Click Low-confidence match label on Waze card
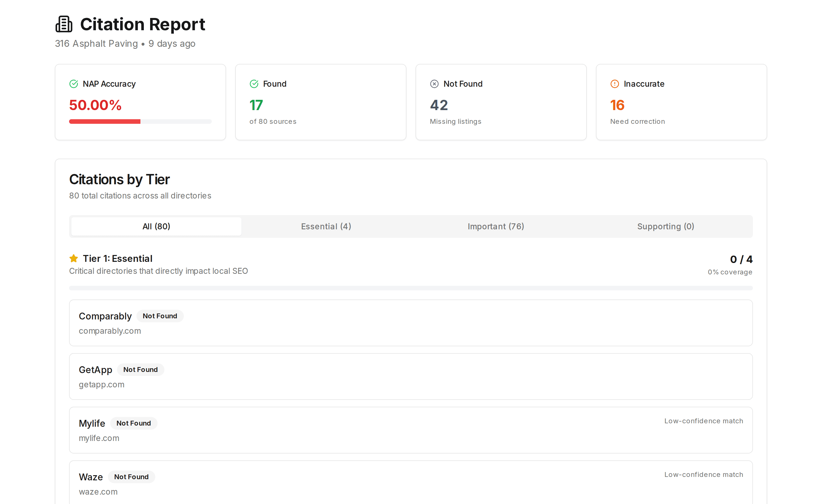This screenshot has width=822, height=504. point(704,475)
